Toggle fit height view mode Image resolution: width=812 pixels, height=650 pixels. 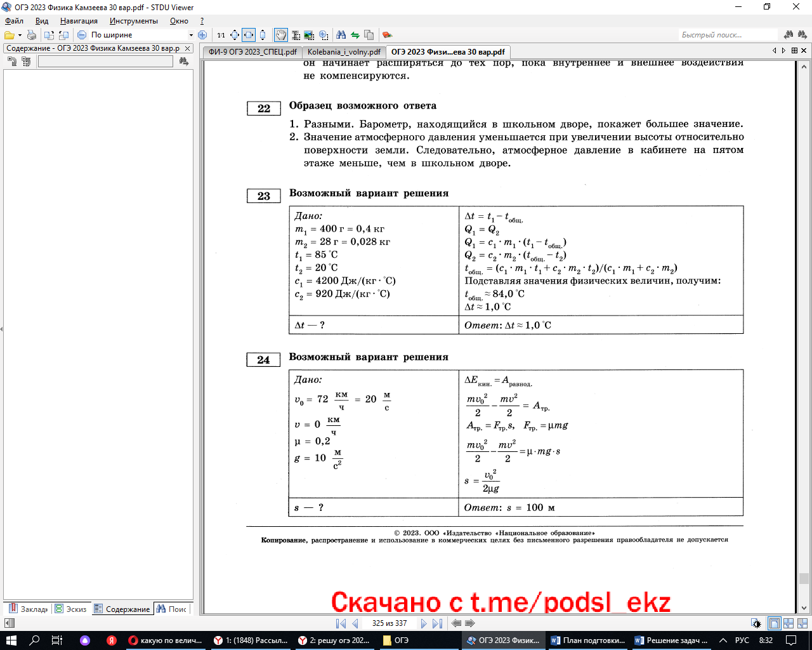click(x=263, y=35)
